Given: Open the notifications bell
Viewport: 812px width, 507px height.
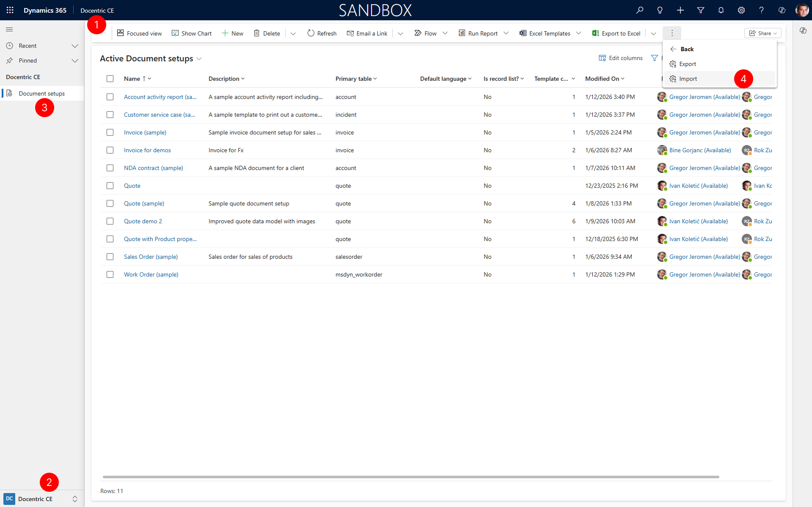Looking at the screenshot, I should pyautogui.click(x=721, y=10).
